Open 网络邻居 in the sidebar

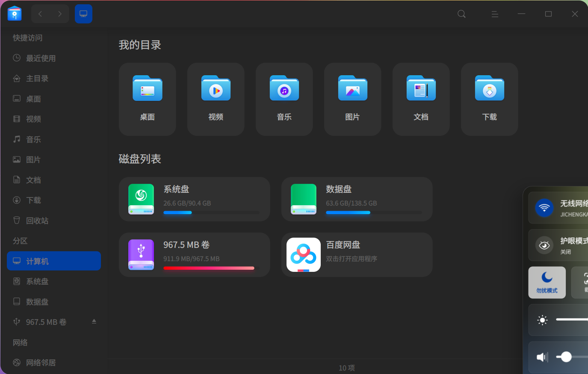[54, 362]
